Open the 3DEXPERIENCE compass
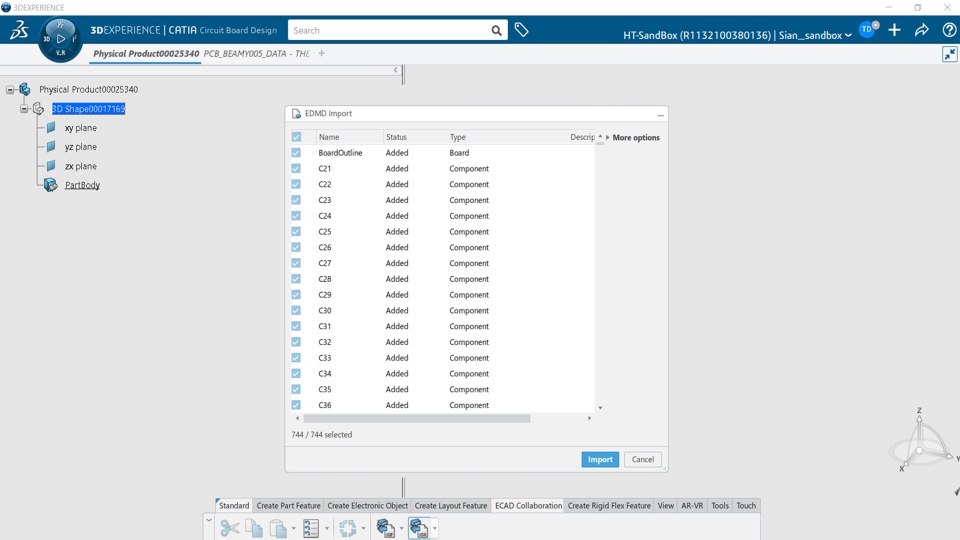Viewport: 960px width, 540px height. click(60, 39)
